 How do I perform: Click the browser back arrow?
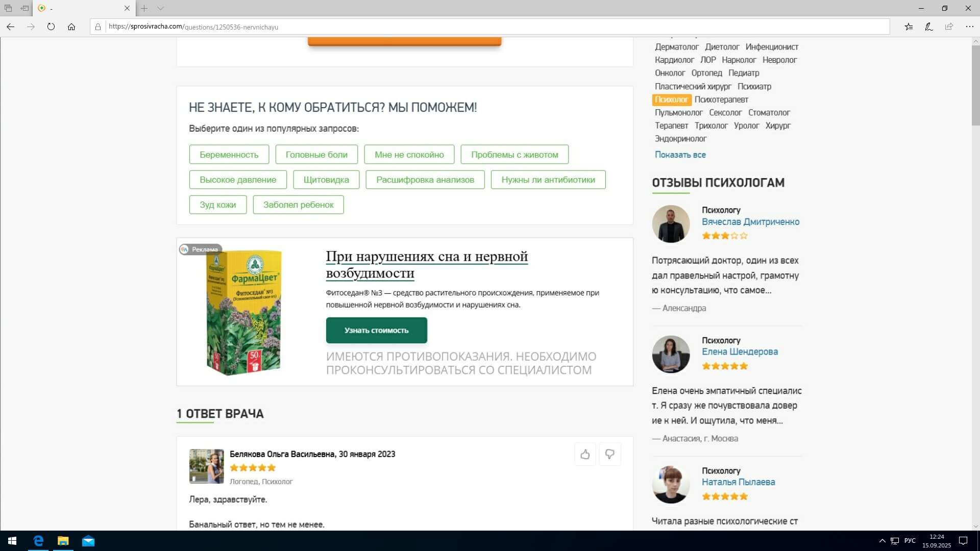pyautogui.click(x=10, y=27)
